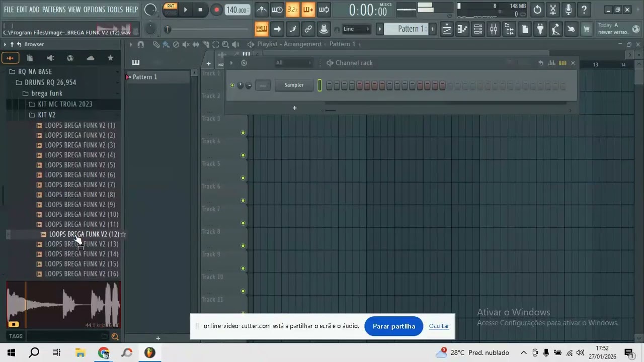Viewport: 644px width, 362px height.
Task: Open the Browser cloud tab
Action: [90, 58]
